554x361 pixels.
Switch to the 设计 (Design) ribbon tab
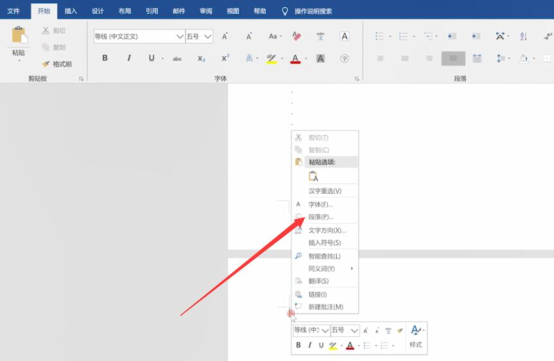tap(98, 11)
